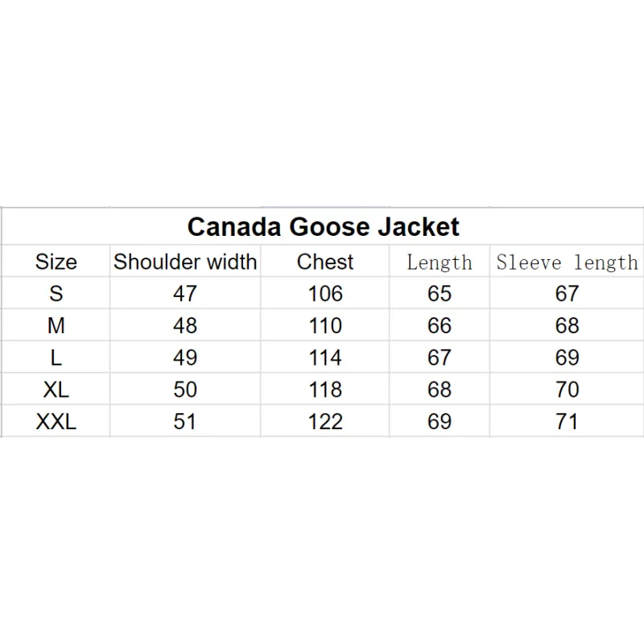Click the Canada Goose Jacket title cell
644x644 pixels.
pos(323,226)
